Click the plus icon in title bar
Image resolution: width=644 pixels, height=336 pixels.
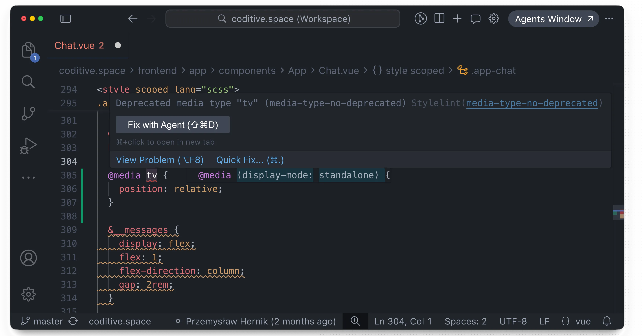457,19
